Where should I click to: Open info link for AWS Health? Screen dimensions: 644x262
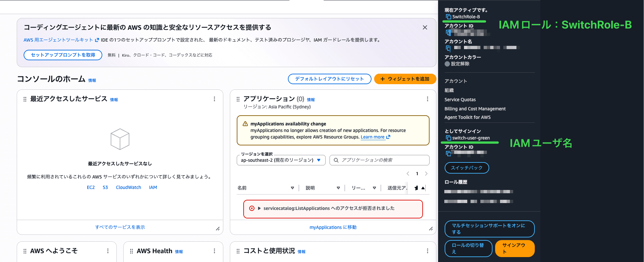179,252
